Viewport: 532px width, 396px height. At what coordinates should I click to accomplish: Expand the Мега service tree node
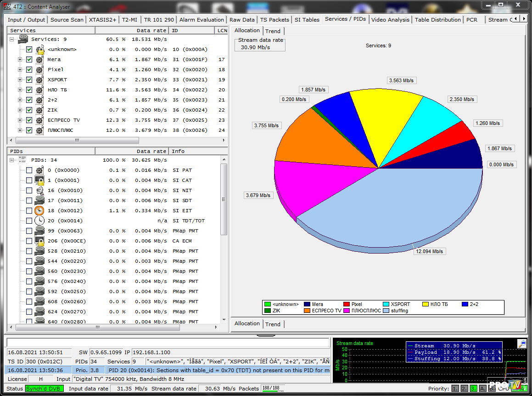click(x=20, y=60)
